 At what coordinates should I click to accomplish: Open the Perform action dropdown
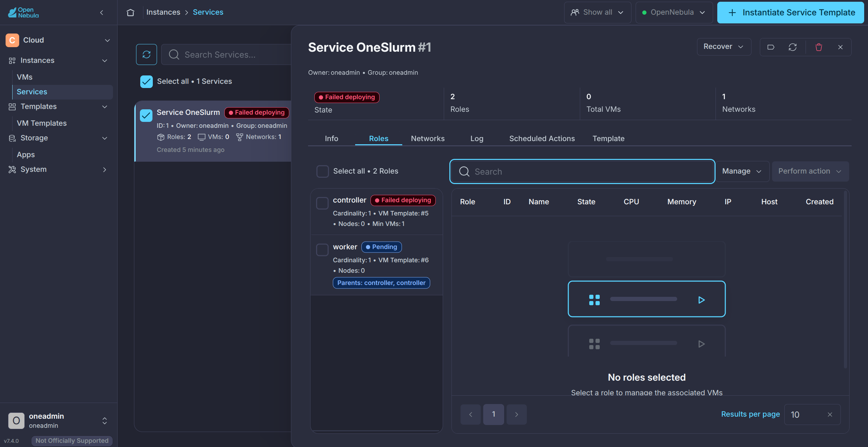pos(810,171)
